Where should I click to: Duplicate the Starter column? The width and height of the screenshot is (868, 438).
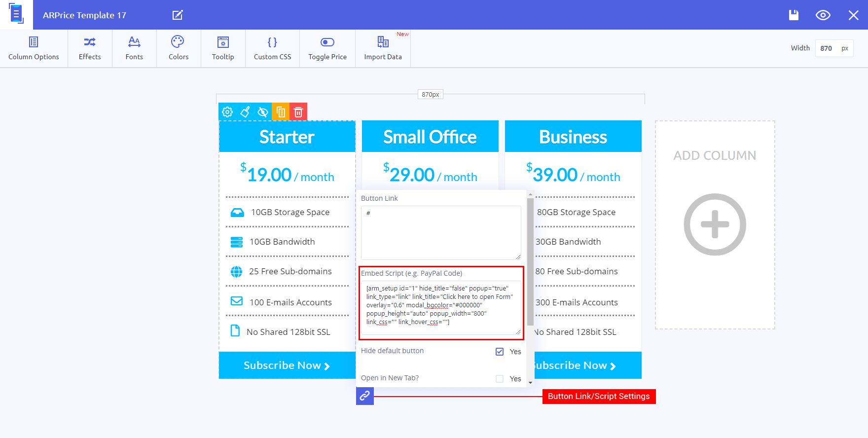point(281,112)
